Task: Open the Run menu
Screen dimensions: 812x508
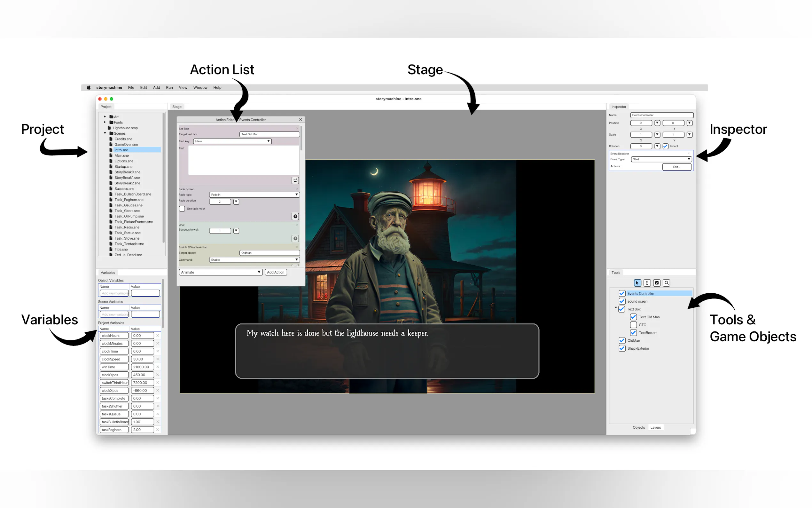Action: [169, 87]
